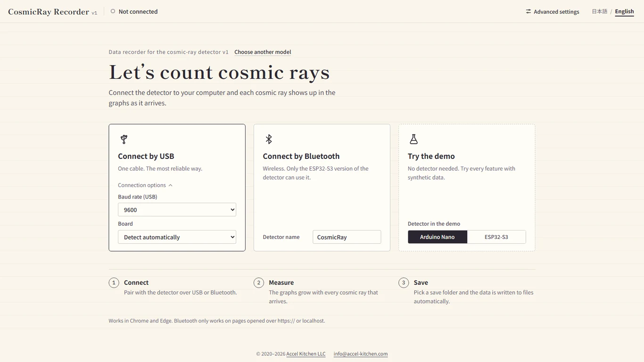This screenshot has width=644, height=362.
Task: Click the Save step title
Action: [421, 282]
